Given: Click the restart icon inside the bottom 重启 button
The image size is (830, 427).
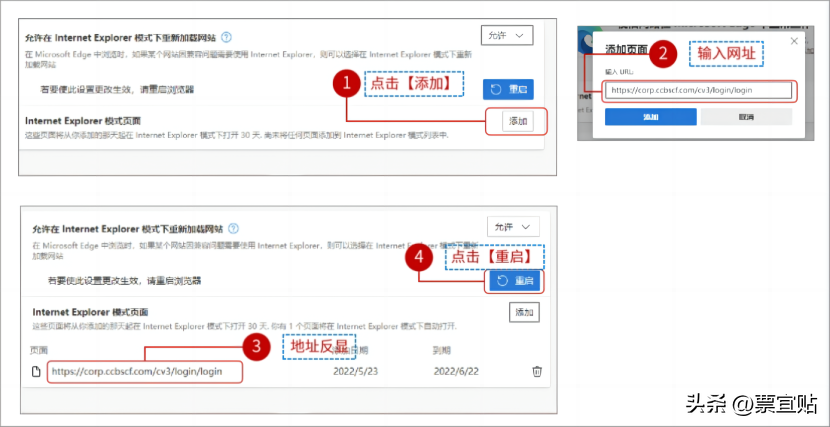Looking at the screenshot, I should [x=503, y=281].
